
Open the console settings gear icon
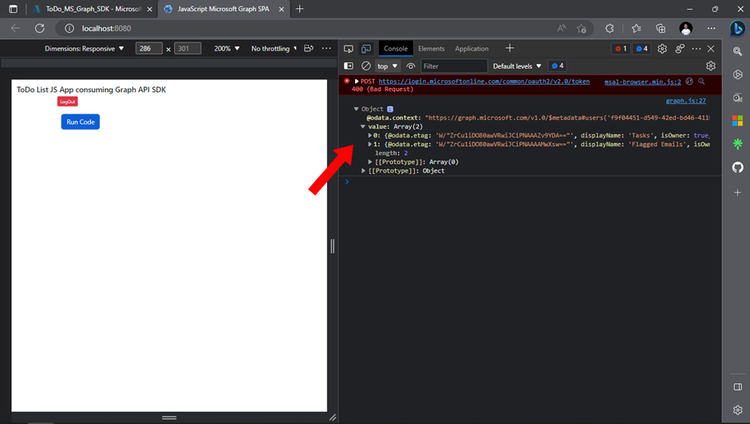point(710,66)
